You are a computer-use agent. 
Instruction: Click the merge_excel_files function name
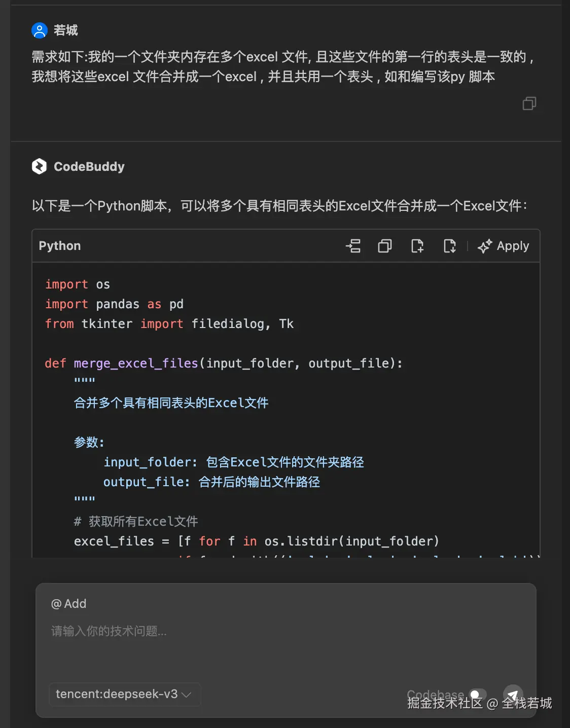pos(135,363)
